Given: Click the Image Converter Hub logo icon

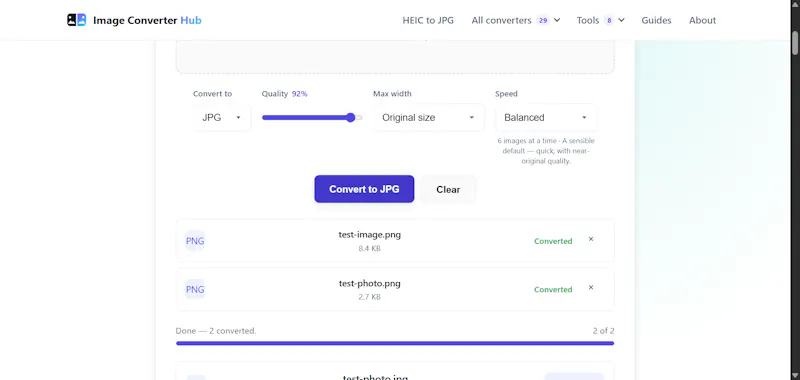Looking at the screenshot, I should coord(77,20).
